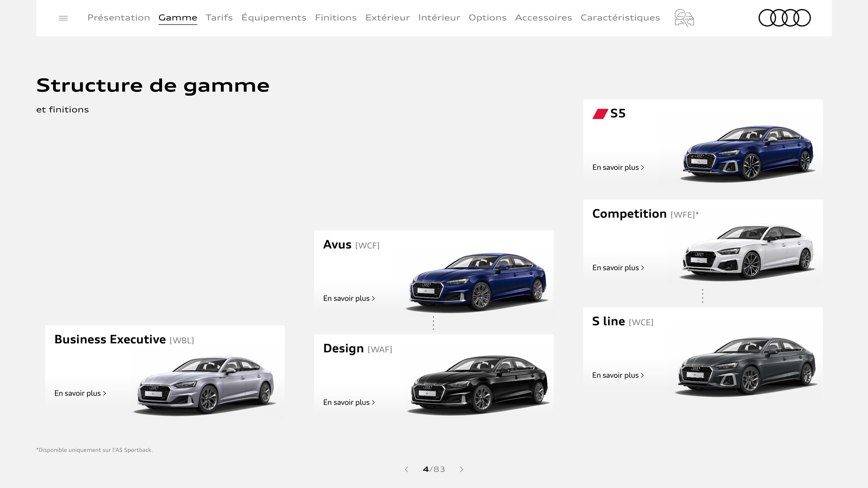
Task: Click En savoir plus for Avus
Action: (349, 298)
